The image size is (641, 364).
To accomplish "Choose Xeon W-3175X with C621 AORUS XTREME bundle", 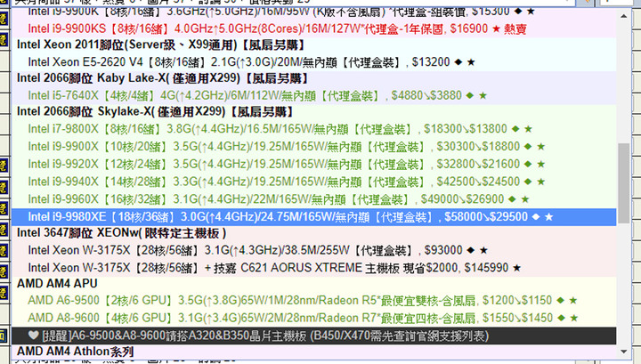I will pyautogui.click(x=313, y=268).
